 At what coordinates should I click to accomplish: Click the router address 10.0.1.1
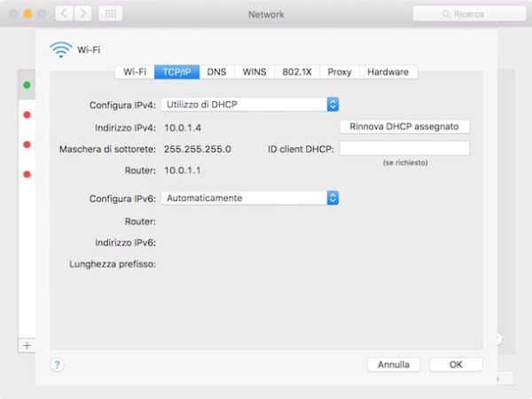pos(182,170)
